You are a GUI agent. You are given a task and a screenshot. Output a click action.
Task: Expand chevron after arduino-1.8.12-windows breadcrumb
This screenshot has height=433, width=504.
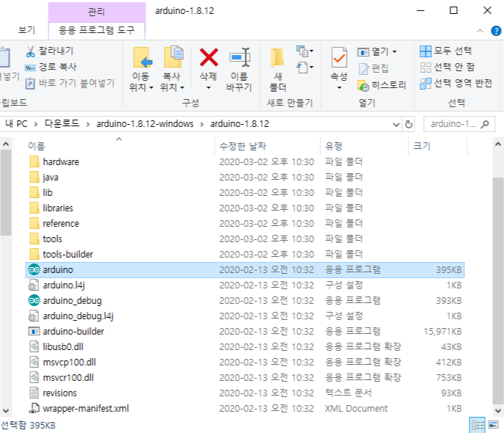click(202, 124)
